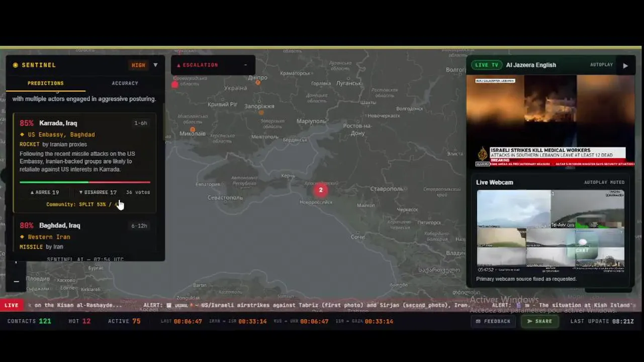Image resolution: width=644 pixels, height=362 pixels.
Task: Vote Agree on the Karrada prediction
Action: (x=45, y=192)
